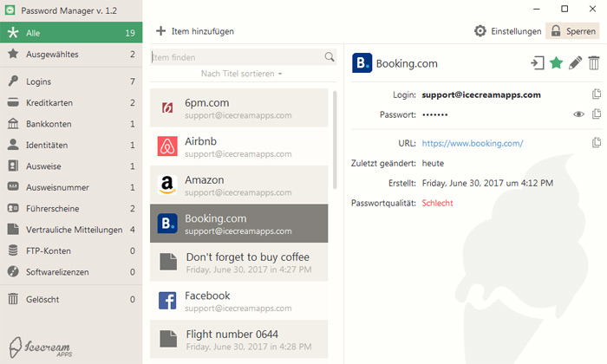Viewport: 607px width, 364px height.
Task: Open the Don't forget to buy coffee note
Action: point(238,262)
